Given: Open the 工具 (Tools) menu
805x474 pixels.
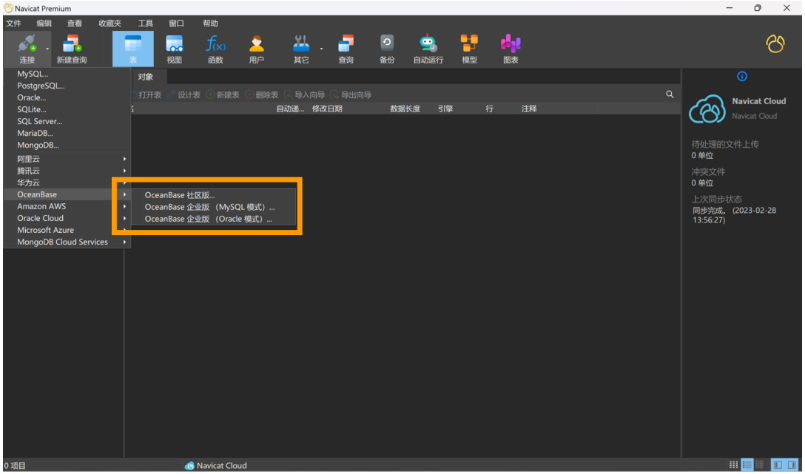Looking at the screenshot, I should (145, 23).
